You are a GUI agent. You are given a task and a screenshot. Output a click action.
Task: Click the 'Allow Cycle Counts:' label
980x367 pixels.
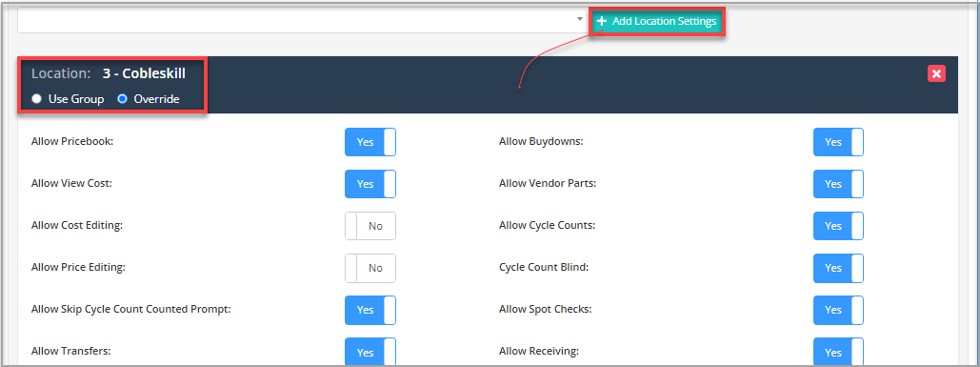coord(547,225)
